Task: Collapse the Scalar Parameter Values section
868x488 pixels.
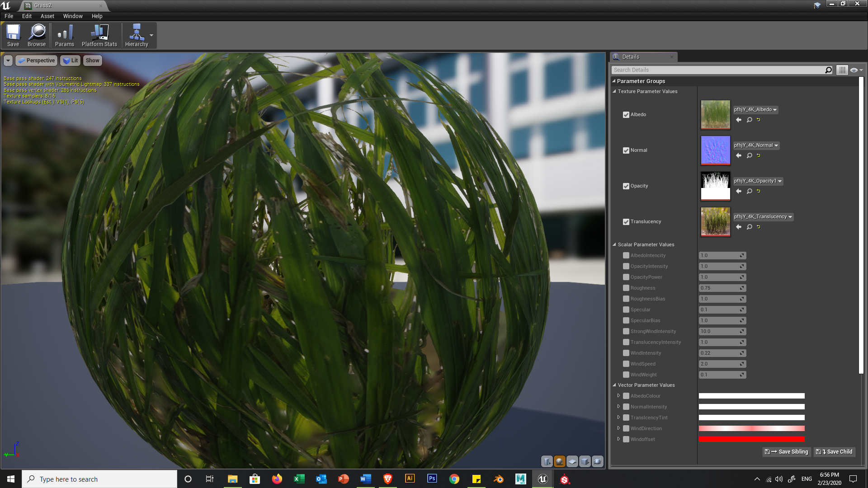Action: point(614,244)
